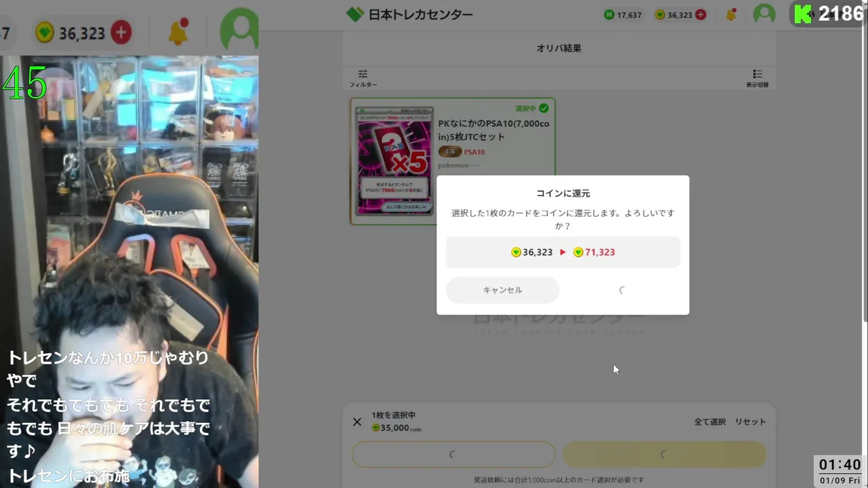Image resolution: width=868 pixels, height=488 pixels.
Task: Toggle the green 選択中 checkmark on card
Action: click(544, 108)
